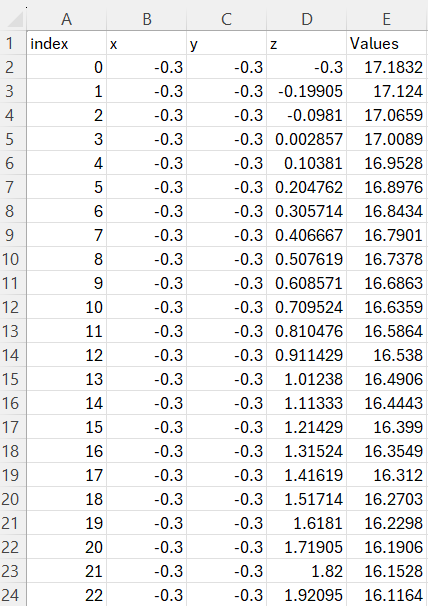Viewport: 428px width, 606px height.
Task: Select column D header
Action: [307, 19]
